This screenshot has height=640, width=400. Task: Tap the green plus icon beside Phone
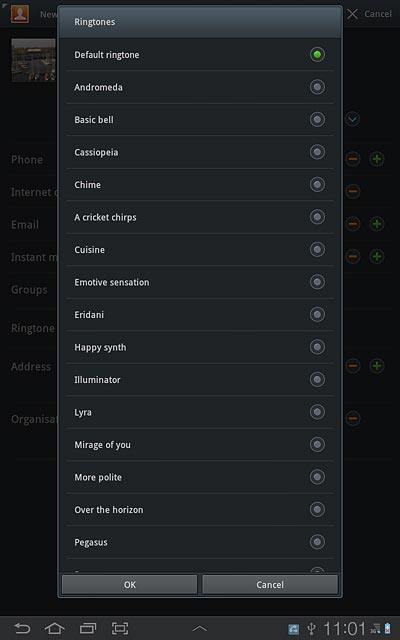coord(377,159)
